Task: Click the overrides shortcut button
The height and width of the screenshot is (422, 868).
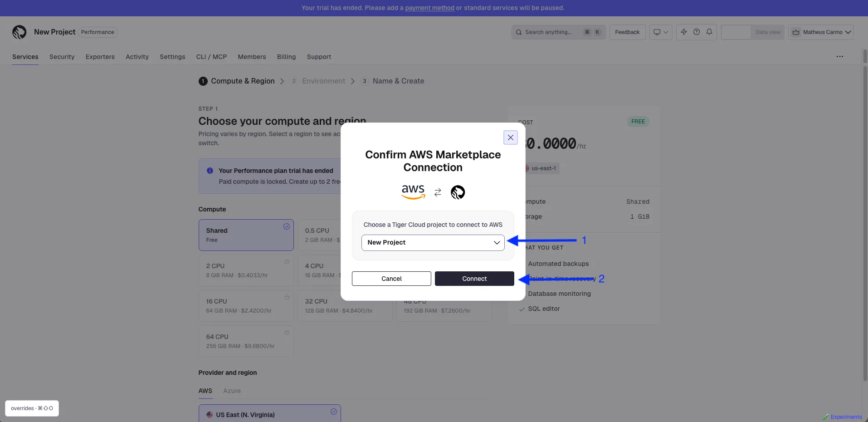Action: (32, 408)
